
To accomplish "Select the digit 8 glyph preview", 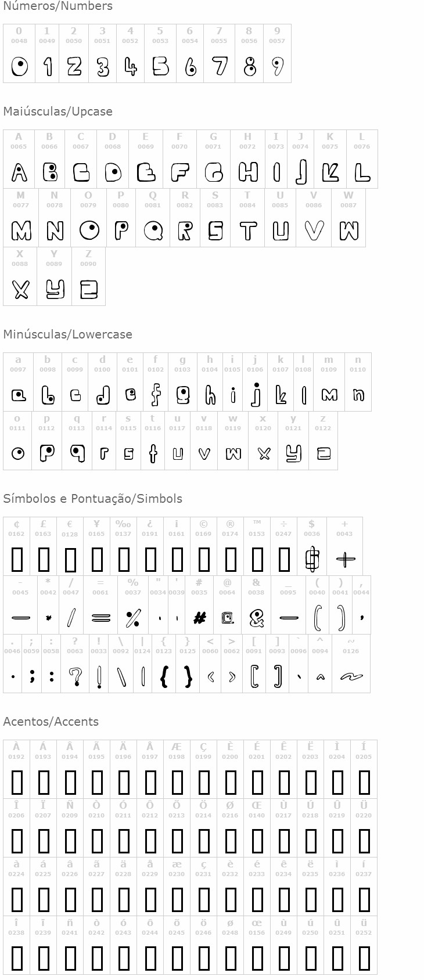I will [x=250, y=67].
